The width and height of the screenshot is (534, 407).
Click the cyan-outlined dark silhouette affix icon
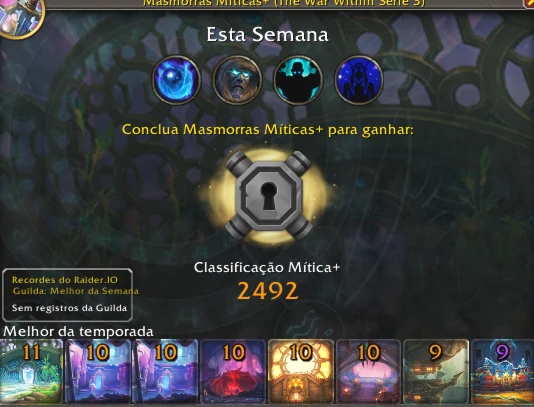point(298,80)
